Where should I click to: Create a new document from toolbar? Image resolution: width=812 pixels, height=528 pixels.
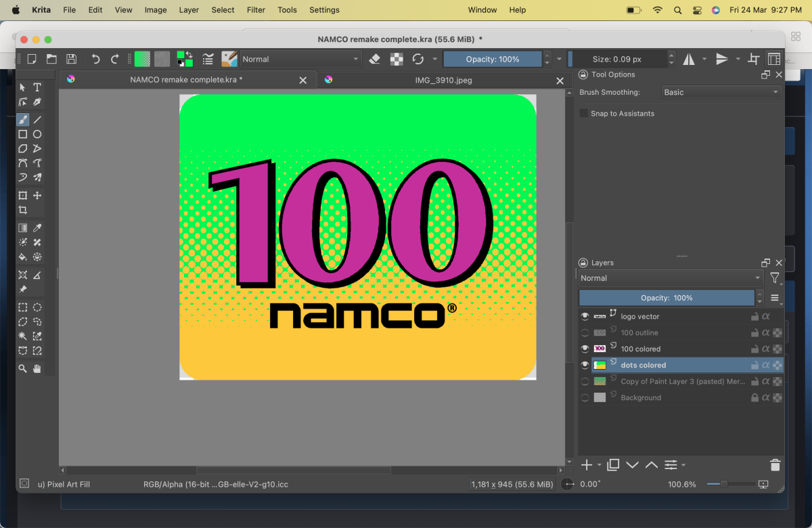click(x=32, y=59)
